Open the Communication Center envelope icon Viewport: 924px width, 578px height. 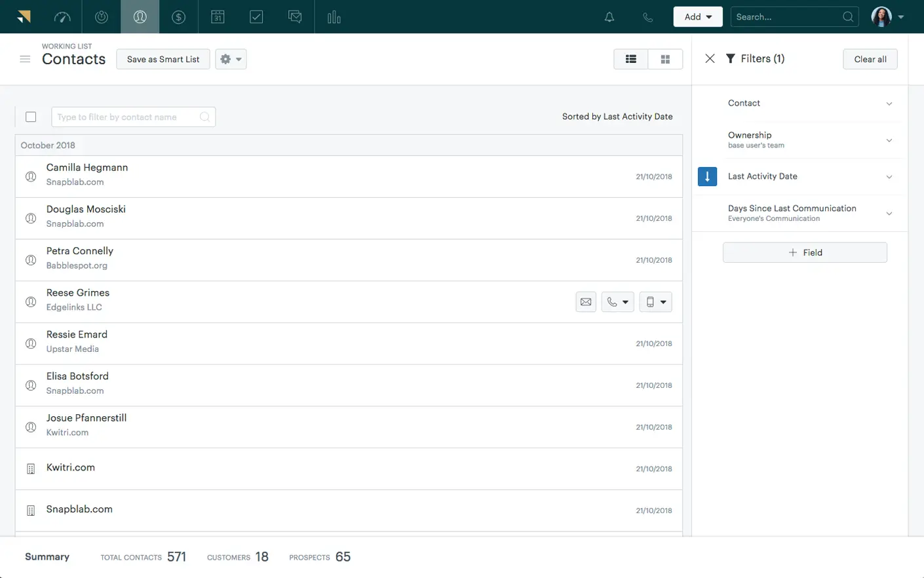[294, 16]
